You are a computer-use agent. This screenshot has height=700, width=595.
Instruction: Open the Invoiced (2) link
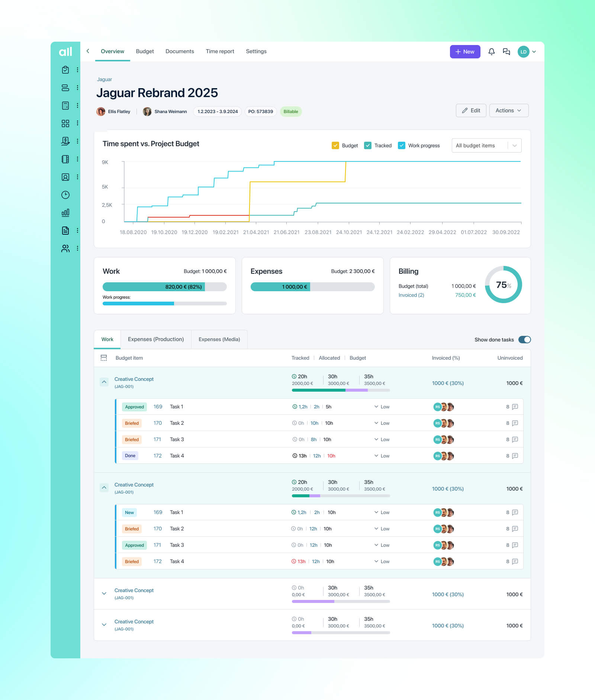tap(411, 295)
